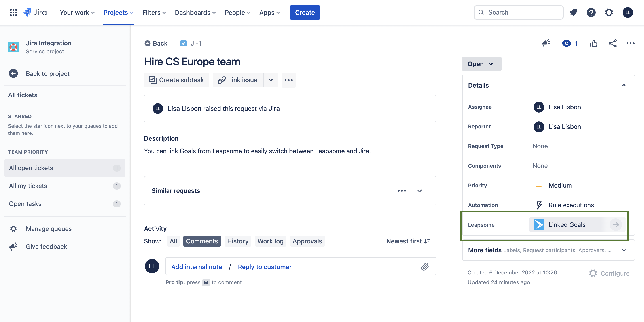Open the People dropdown

tap(237, 13)
